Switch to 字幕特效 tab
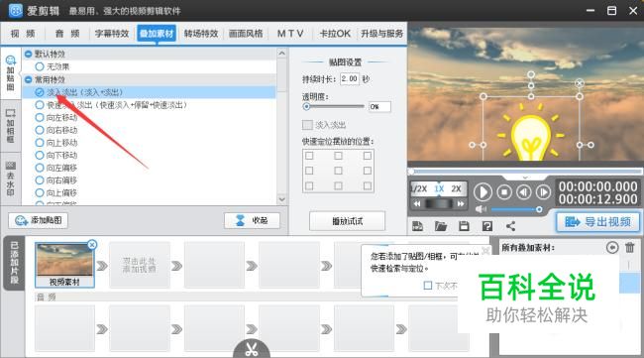644x358 pixels. point(112,34)
